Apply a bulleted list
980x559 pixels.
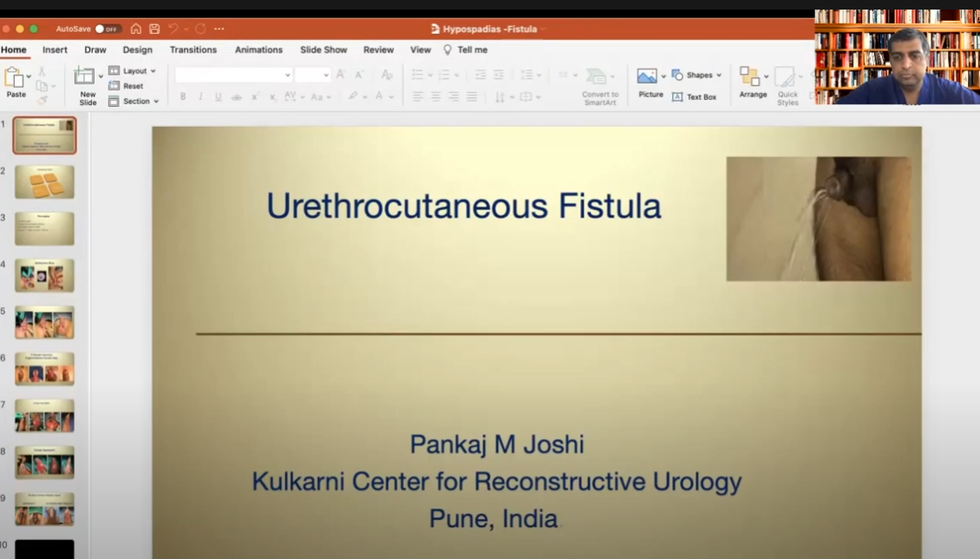[421, 75]
